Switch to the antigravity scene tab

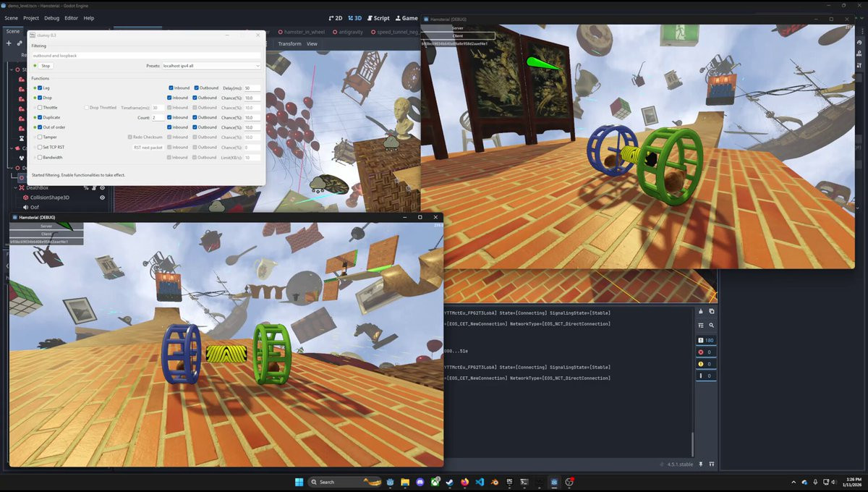tap(347, 33)
